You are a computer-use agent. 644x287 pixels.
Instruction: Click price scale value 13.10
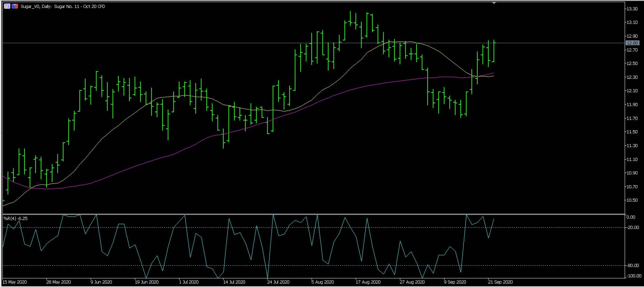tap(632, 22)
